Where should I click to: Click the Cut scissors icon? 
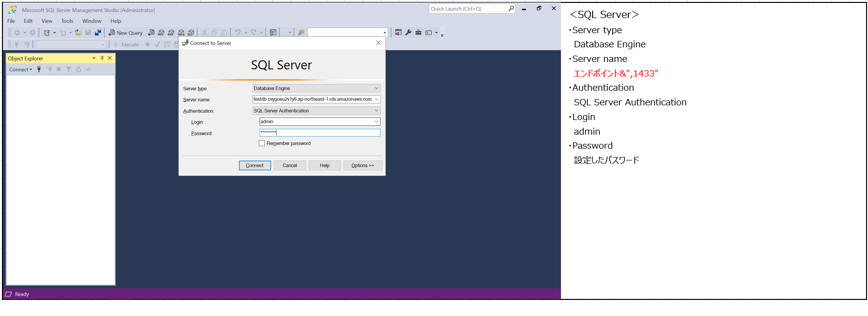[x=204, y=33]
